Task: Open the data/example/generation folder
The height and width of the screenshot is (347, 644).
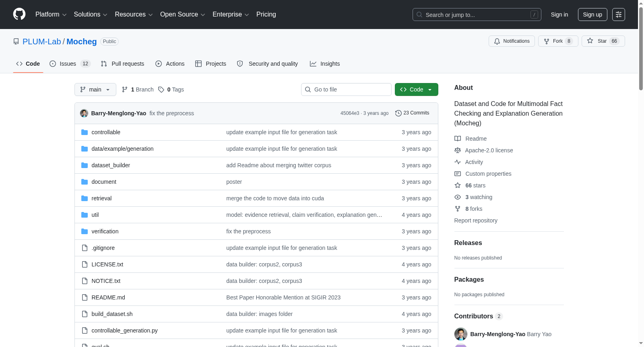Action: pyautogui.click(x=122, y=149)
